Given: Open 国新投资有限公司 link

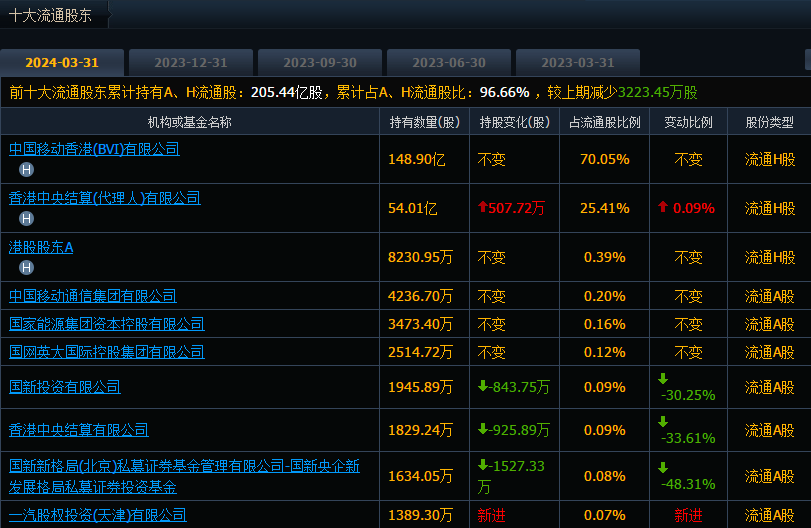Looking at the screenshot, I should click(x=65, y=387).
